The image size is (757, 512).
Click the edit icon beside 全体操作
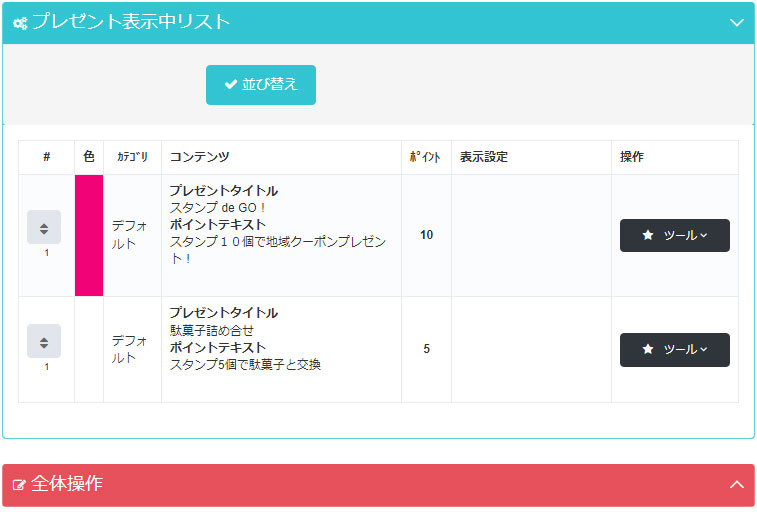20,485
